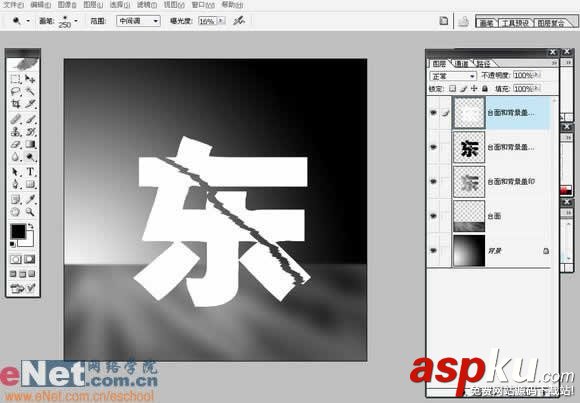Toggle lock all
This screenshot has width=580, height=403.
(x=485, y=89)
